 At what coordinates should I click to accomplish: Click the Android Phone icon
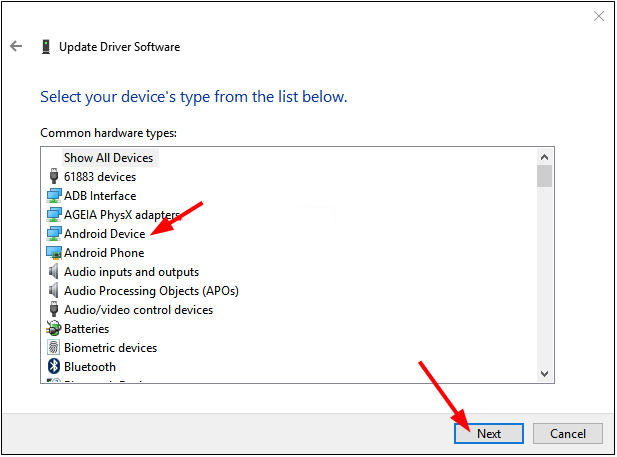[54, 253]
